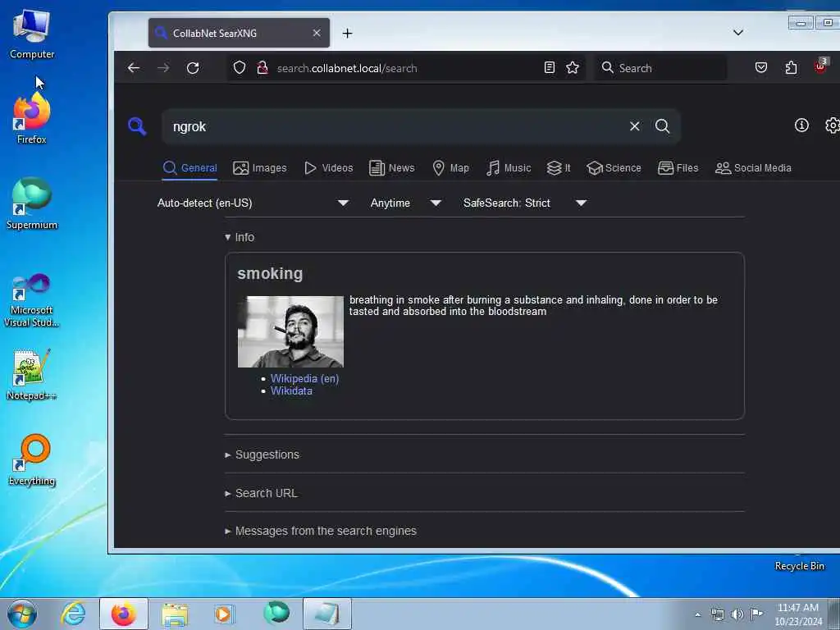Expand the Suggestions section
This screenshot has height=630, width=840.
262,454
